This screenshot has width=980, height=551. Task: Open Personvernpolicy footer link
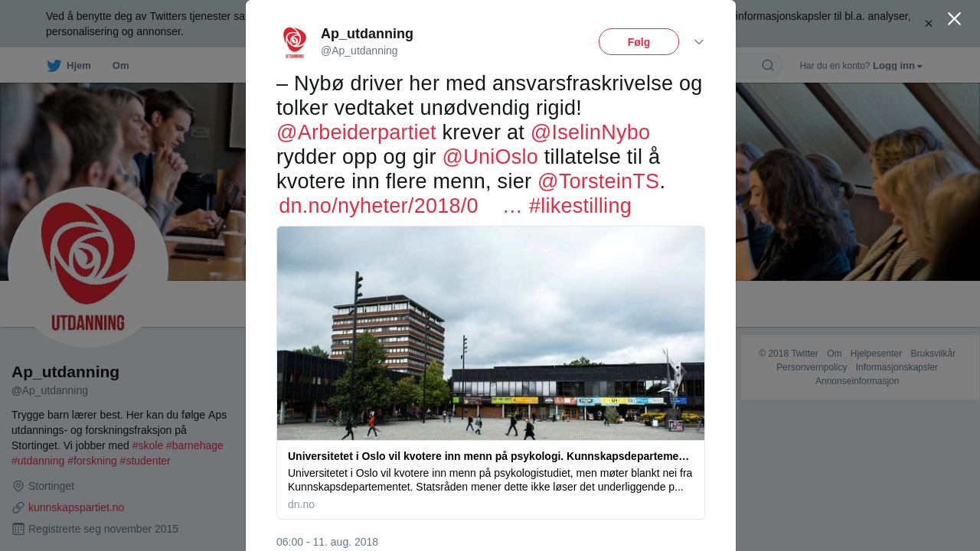coord(812,367)
